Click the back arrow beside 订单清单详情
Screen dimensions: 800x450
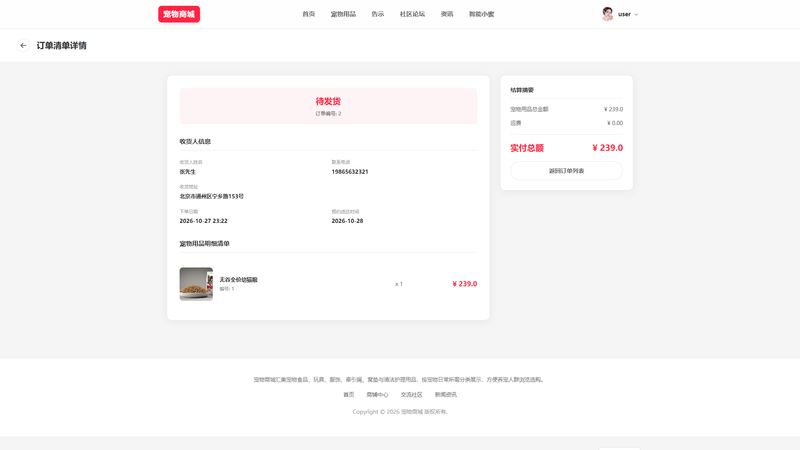coord(23,45)
